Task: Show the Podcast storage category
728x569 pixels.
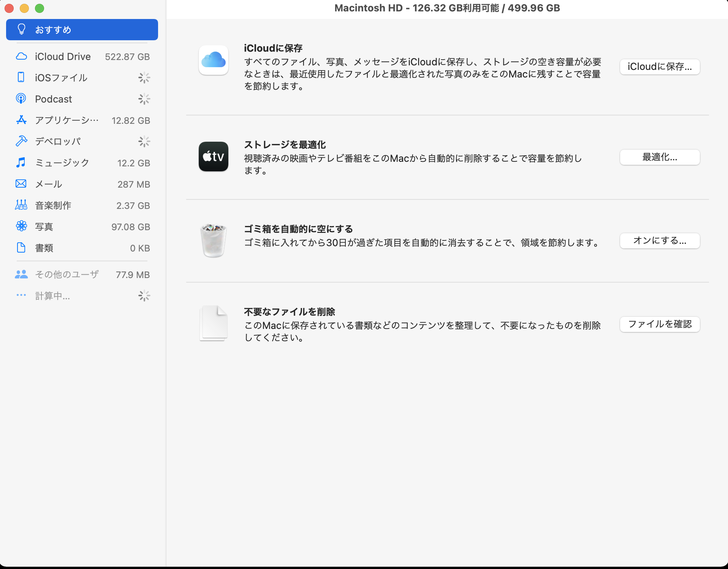Action: point(82,99)
